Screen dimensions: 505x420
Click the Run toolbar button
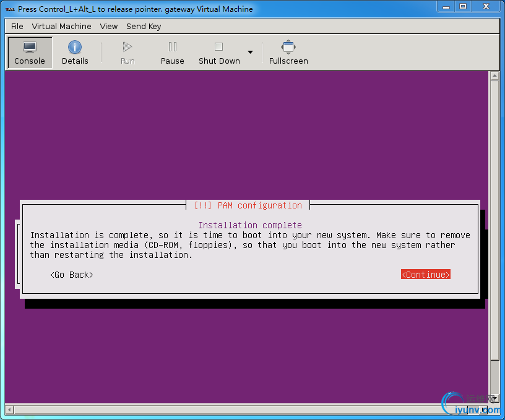(x=127, y=53)
